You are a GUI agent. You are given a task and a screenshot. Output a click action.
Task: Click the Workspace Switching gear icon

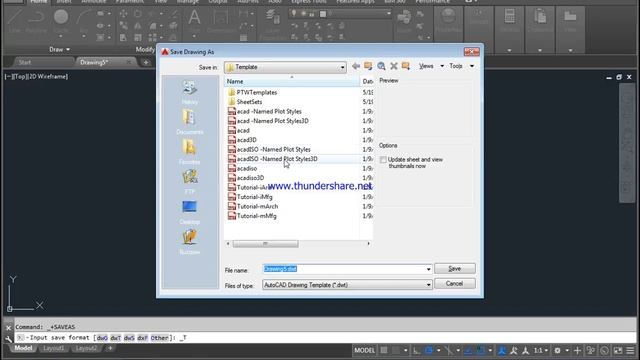coord(558,350)
